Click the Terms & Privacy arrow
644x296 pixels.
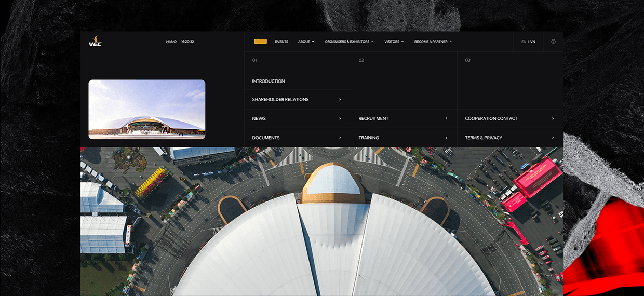[553, 138]
